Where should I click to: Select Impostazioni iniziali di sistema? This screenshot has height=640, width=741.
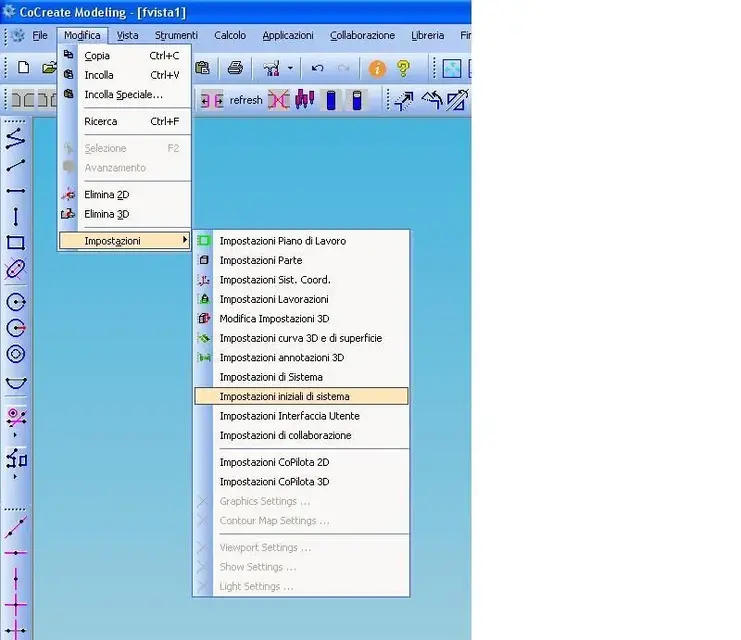pyautogui.click(x=301, y=396)
